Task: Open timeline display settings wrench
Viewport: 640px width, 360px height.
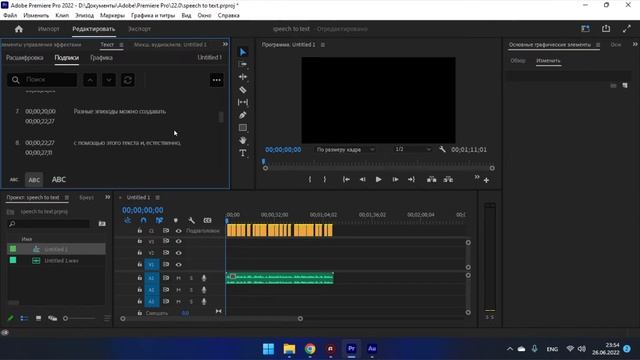Action: [191, 220]
